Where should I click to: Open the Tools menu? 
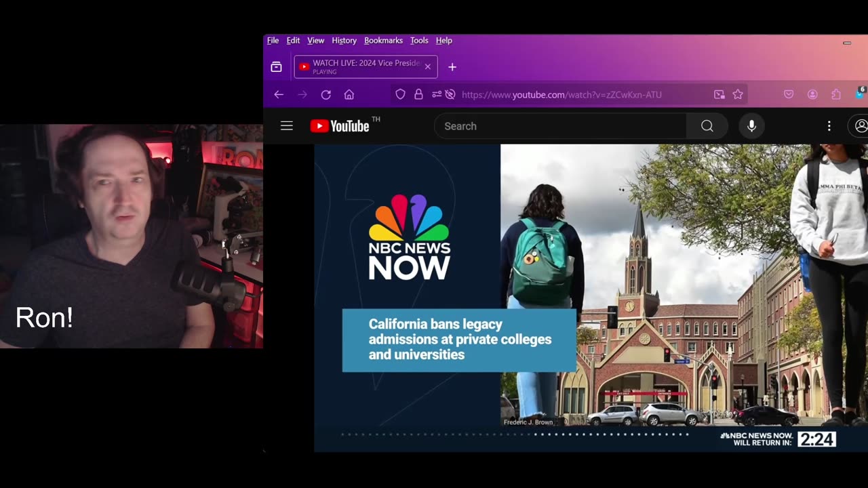[419, 41]
